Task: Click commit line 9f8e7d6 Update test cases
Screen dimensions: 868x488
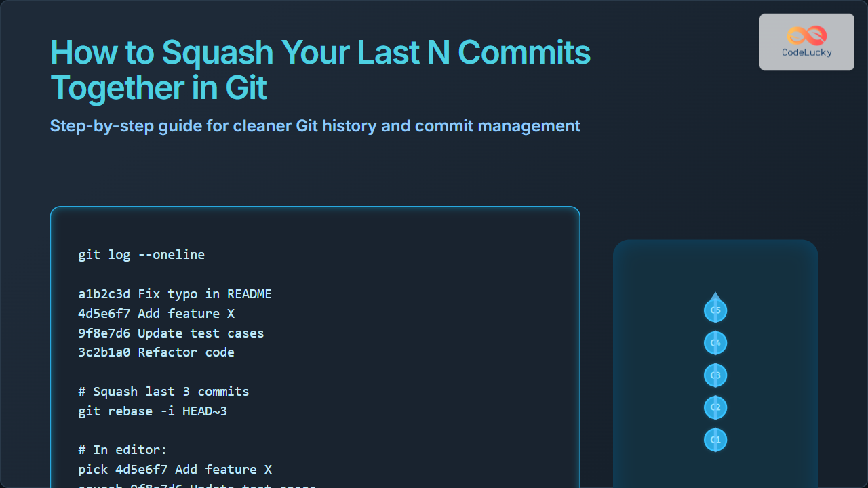Action: [x=171, y=333]
